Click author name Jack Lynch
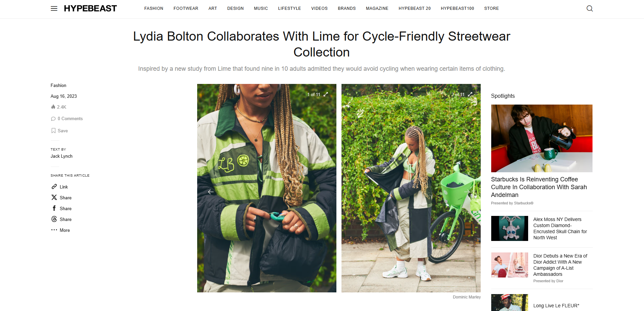 [x=62, y=156]
